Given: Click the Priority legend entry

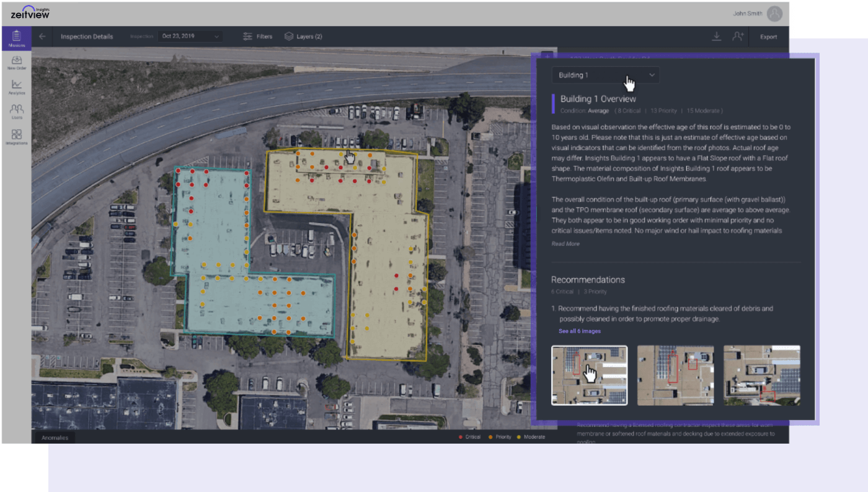Looking at the screenshot, I should 500,437.
